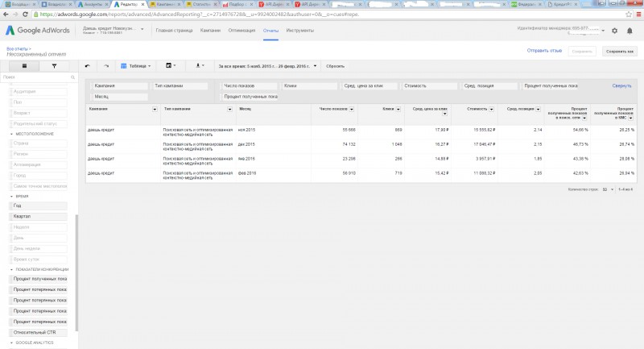This screenshot has width=644, height=349.
Task: Expand the Google Analytics section
Action: 11,343
